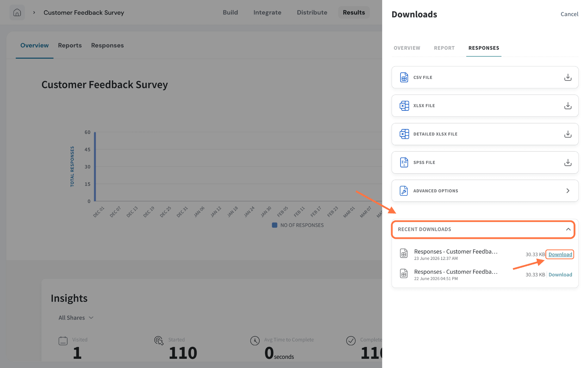Click the blue bar at DEC 01

click(x=95, y=167)
